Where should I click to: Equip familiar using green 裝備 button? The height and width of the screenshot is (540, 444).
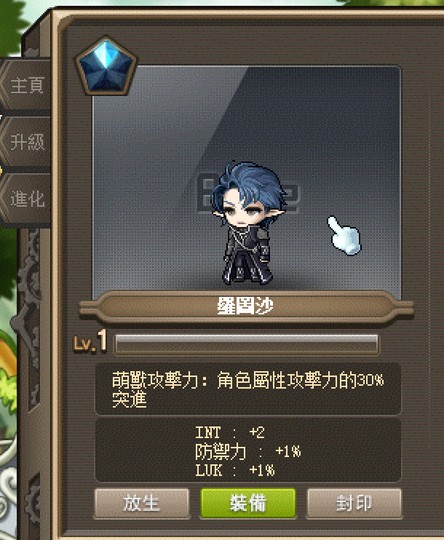tap(248, 503)
